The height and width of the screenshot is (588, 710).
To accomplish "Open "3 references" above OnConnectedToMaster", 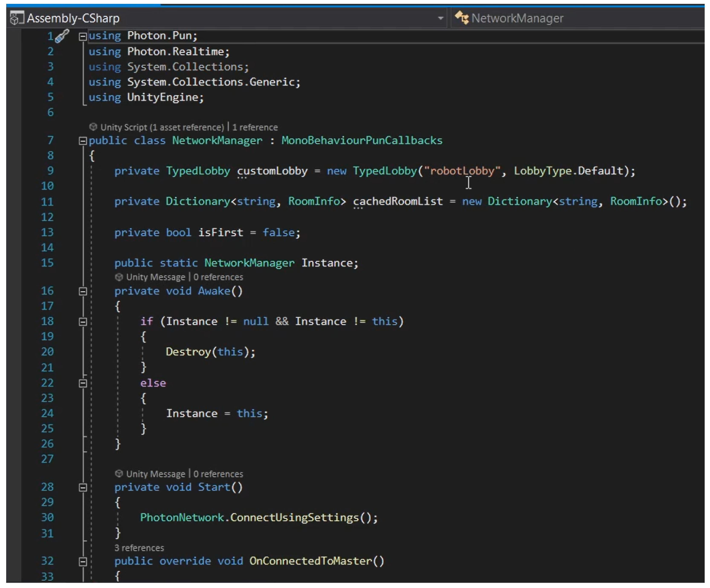I will [139, 548].
